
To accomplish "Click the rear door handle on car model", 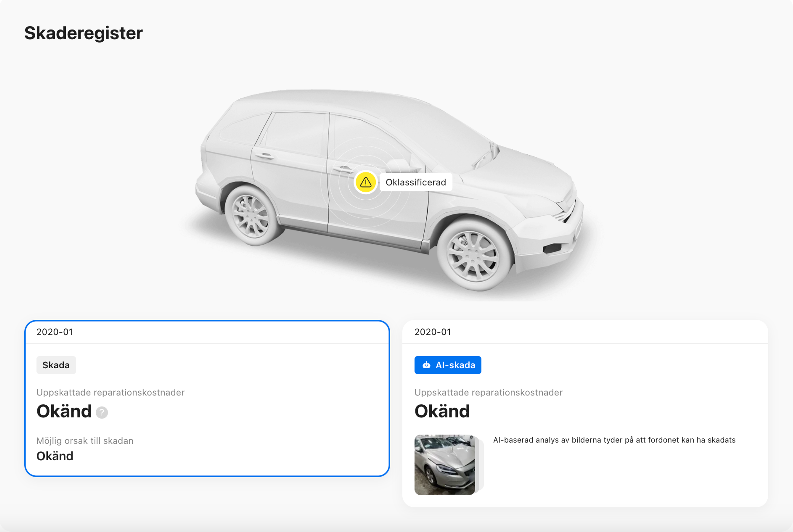I will [x=265, y=156].
